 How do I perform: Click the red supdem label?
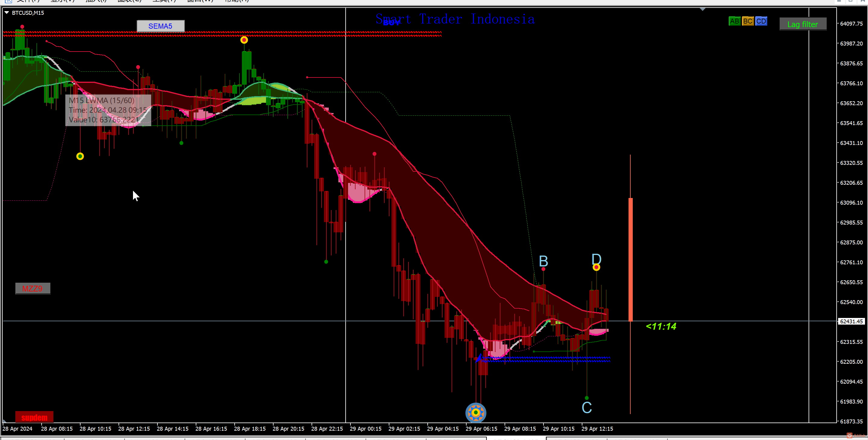pos(34,417)
